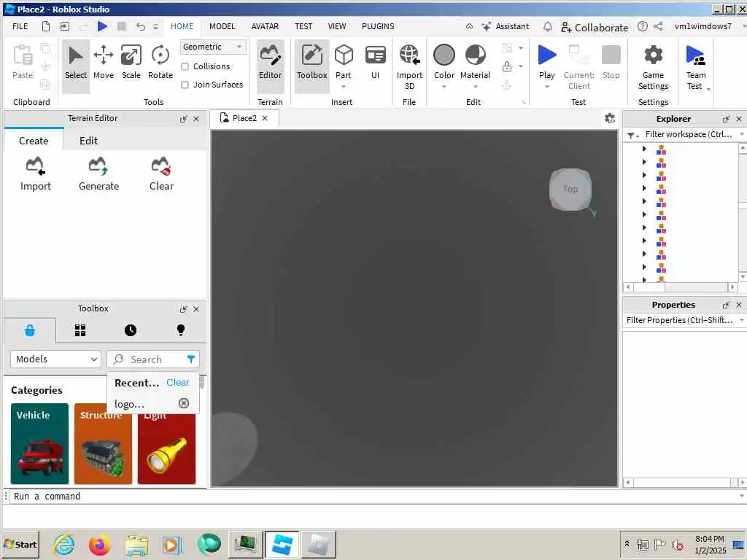Open the Vehicle category card
Viewport: 747px width, 560px height.
point(39,443)
